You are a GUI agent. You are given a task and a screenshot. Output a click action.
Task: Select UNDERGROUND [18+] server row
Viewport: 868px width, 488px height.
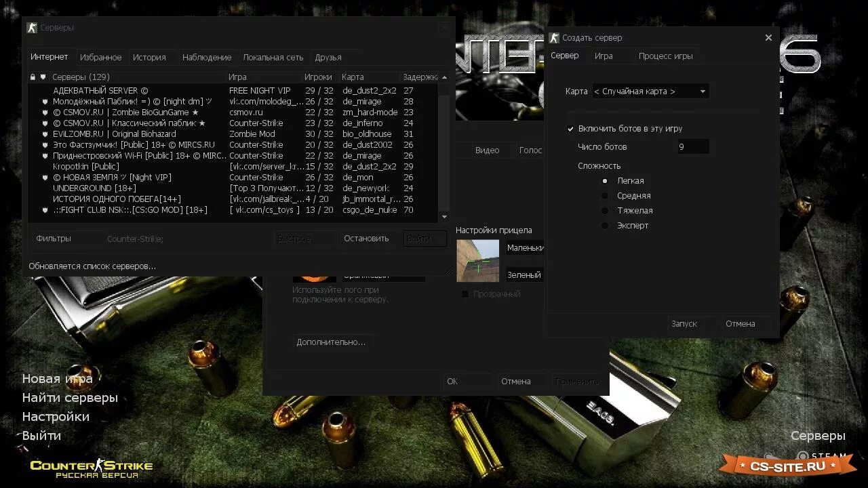coord(233,188)
